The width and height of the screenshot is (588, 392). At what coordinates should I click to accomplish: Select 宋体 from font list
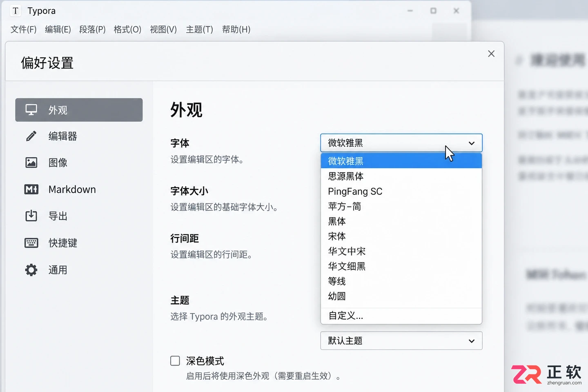click(x=401, y=236)
